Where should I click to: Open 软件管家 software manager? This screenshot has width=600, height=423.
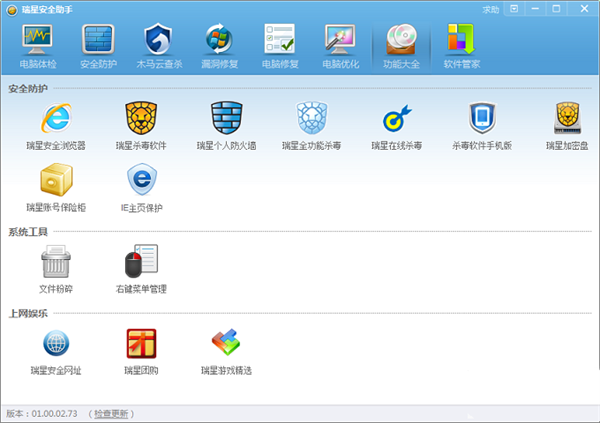click(x=461, y=47)
